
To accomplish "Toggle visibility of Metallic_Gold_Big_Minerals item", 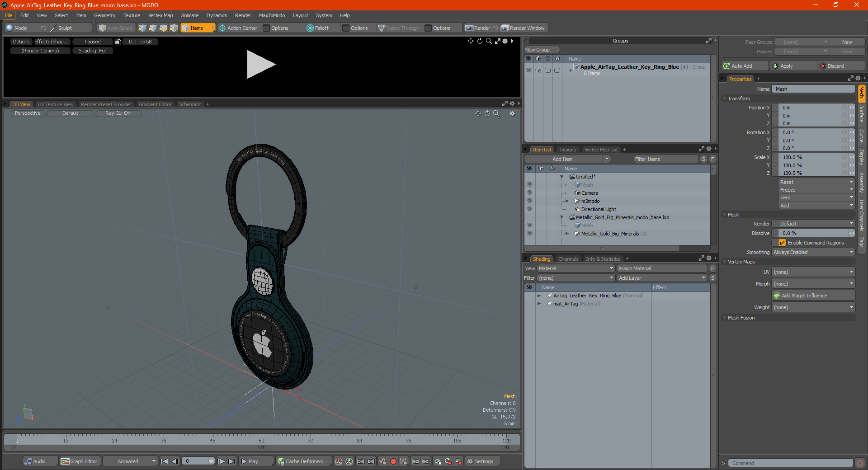I will [529, 234].
